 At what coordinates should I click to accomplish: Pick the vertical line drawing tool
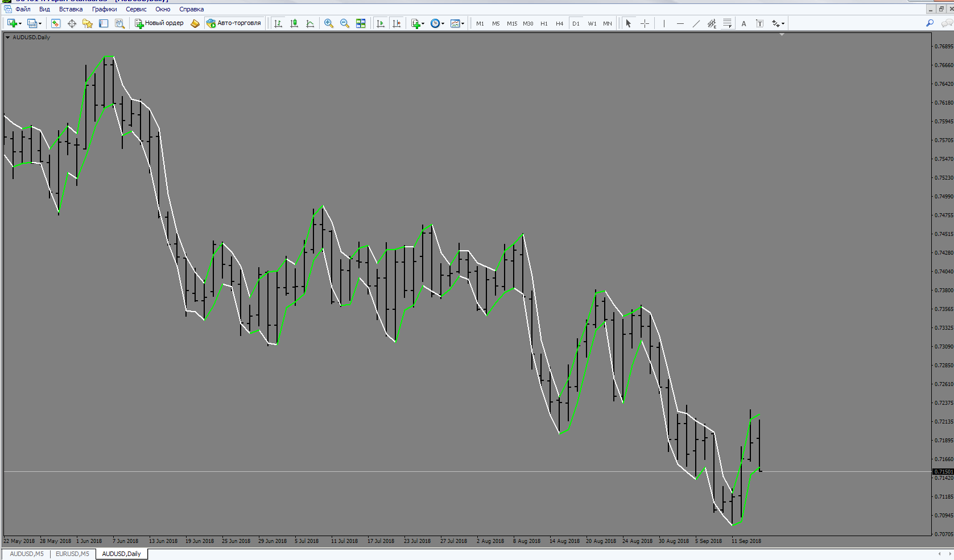point(664,23)
